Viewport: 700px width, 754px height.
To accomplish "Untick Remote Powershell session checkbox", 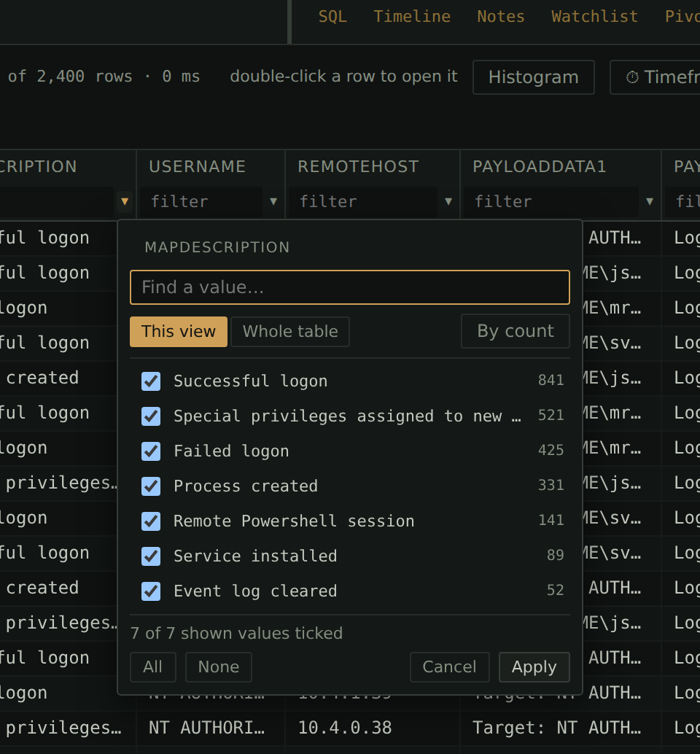I will click(151, 521).
